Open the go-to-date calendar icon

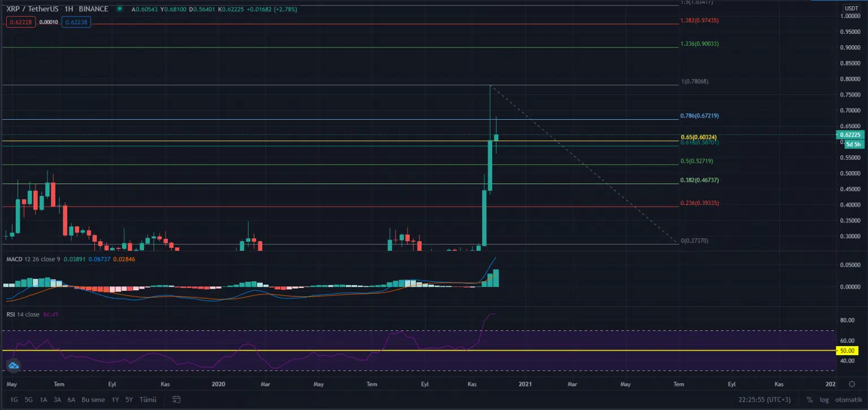pos(176,400)
